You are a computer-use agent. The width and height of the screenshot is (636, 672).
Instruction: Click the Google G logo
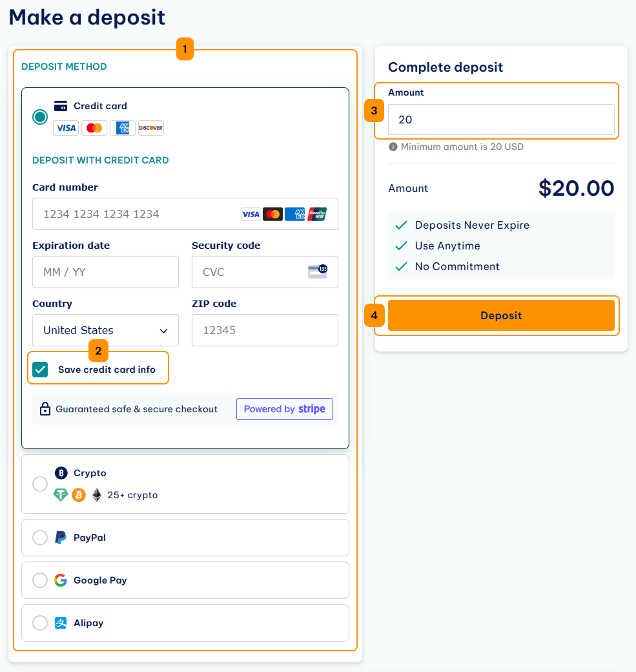pos(61,580)
